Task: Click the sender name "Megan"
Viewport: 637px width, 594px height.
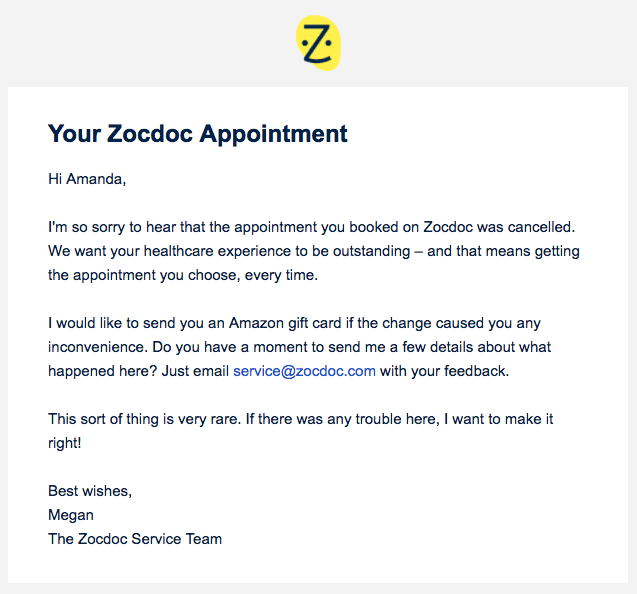Action: click(x=71, y=515)
